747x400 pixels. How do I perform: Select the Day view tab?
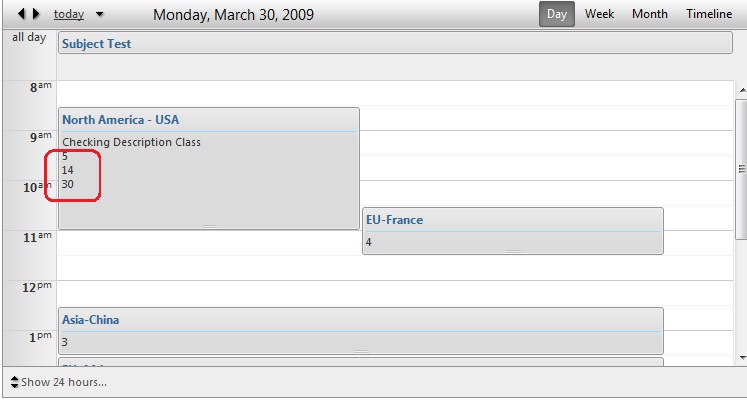click(x=557, y=14)
